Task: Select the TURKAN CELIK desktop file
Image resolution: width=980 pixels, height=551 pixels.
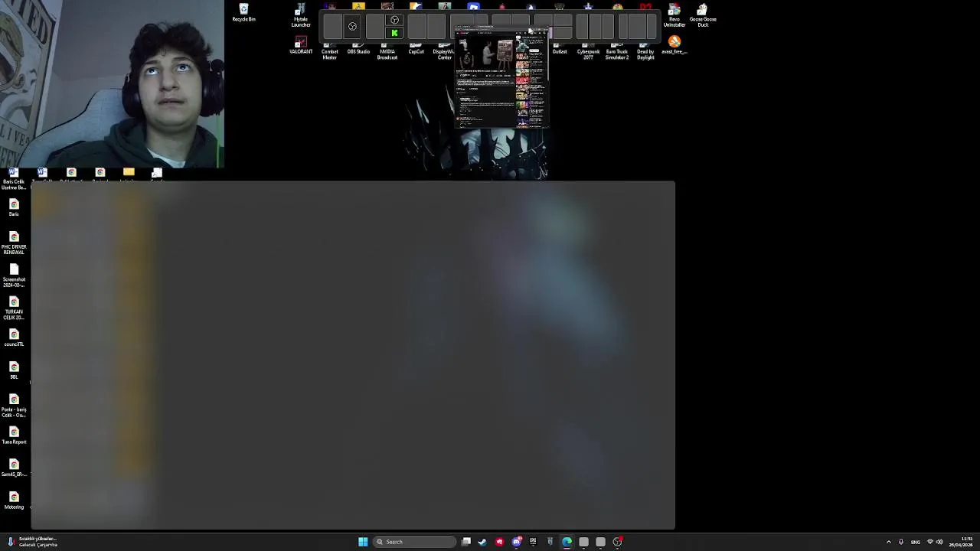Action: [x=14, y=308]
